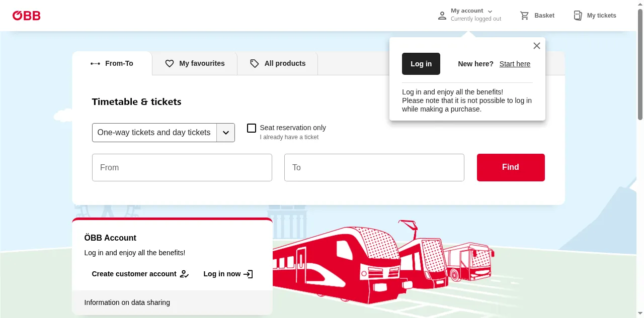Switch to the From-To tab
The image size is (644, 318).
[x=112, y=63]
